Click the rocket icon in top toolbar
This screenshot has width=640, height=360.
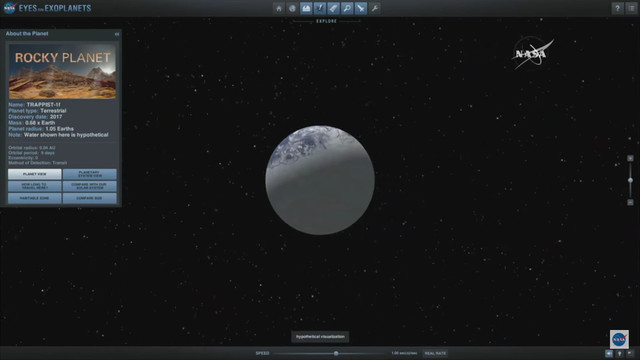pyautogui.click(x=333, y=8)
